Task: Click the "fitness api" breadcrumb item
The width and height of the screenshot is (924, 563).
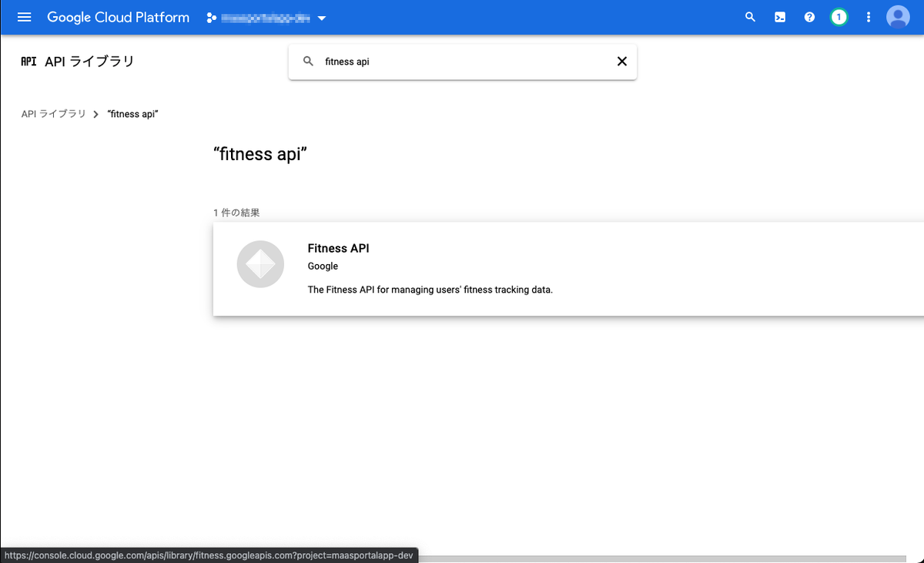Action: 133,114
